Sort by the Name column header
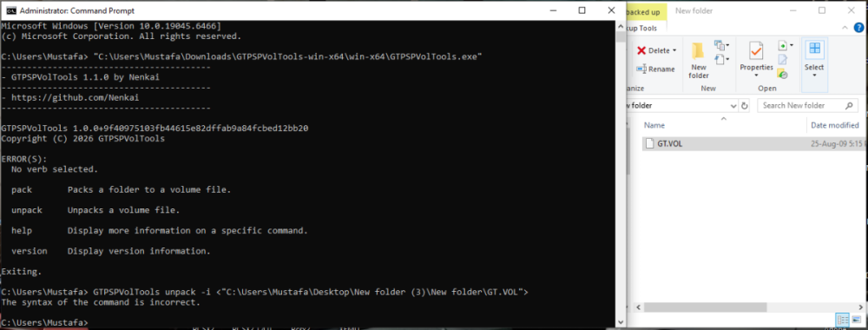 click(654, 125)
